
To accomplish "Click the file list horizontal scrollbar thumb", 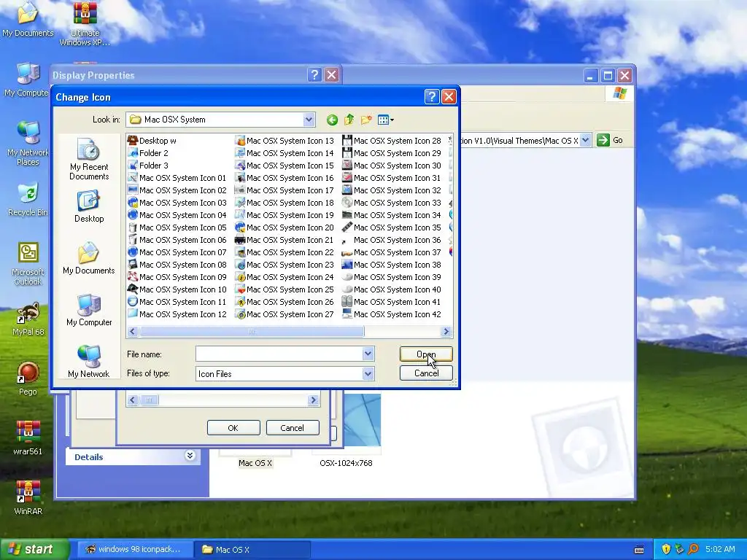I will pyautogui.click(x=252, y=332).
